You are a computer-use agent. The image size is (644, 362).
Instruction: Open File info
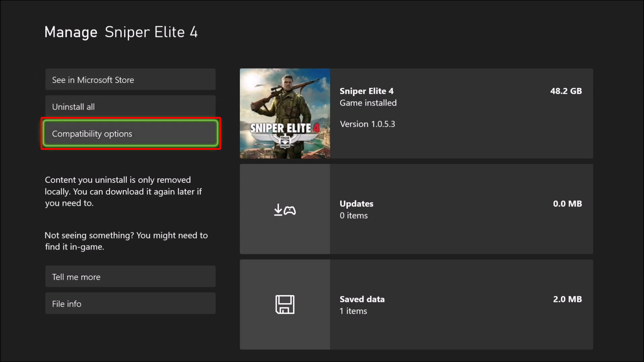[x=130, y=303]
